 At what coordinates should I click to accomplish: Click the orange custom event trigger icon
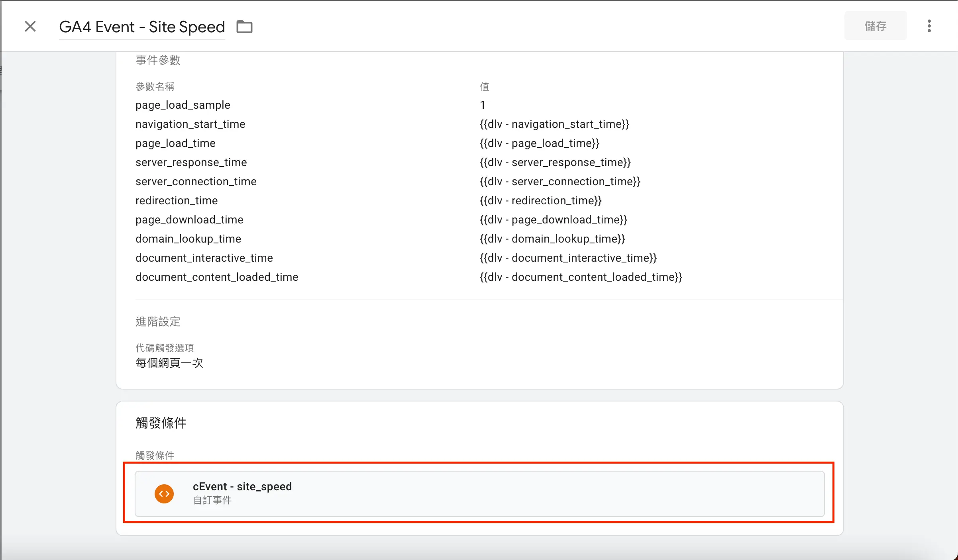pos(164,494)
